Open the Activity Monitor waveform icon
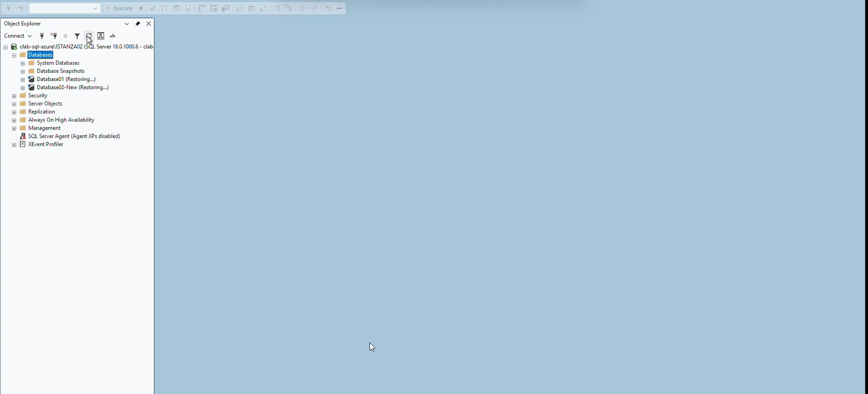This screenshot has height=394, width=868. pos(113,36)
